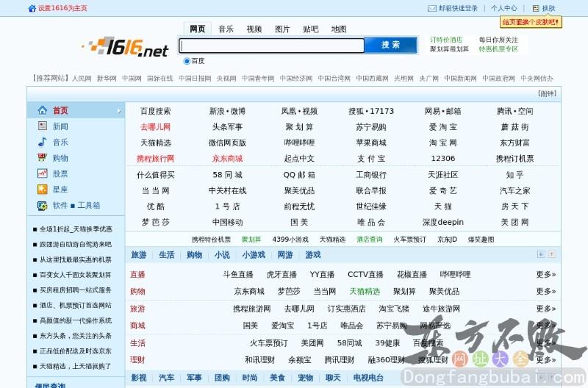Open the 旅游 category tab
The height and width of the screenshot is (388, 588).
[x=138, y=255]
